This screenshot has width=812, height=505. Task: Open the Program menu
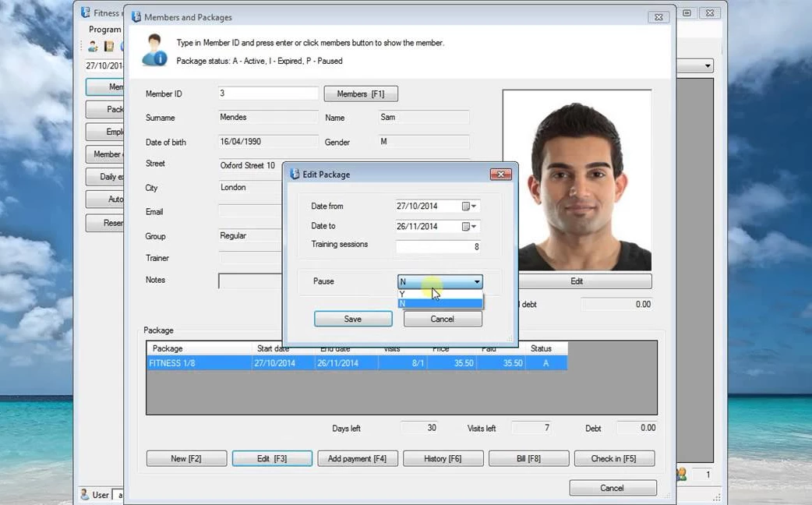point(104,30)
